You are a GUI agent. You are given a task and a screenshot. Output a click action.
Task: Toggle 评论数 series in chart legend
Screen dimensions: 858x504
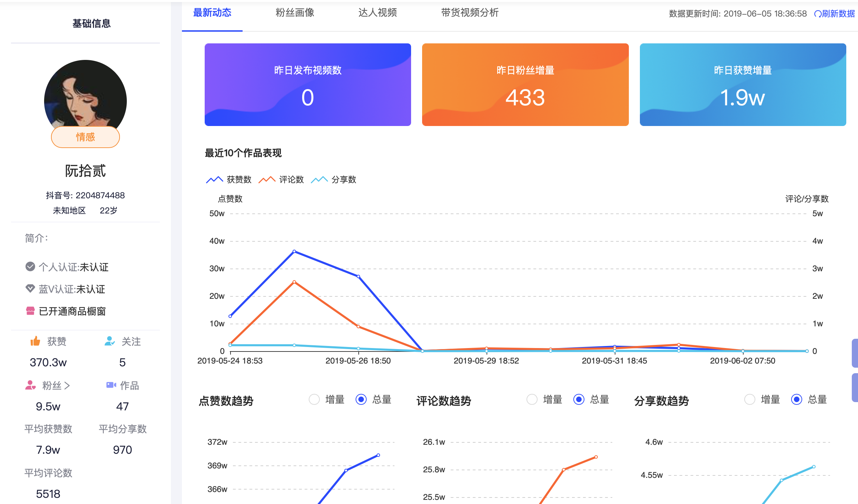coord(281,179)
